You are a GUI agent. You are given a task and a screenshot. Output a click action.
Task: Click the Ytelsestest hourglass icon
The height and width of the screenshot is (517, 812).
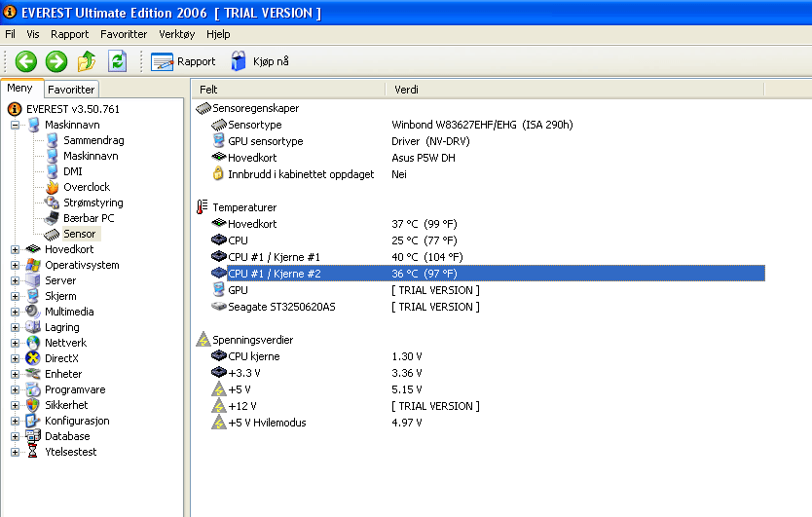pyautogui.click(x=33, y=451)
